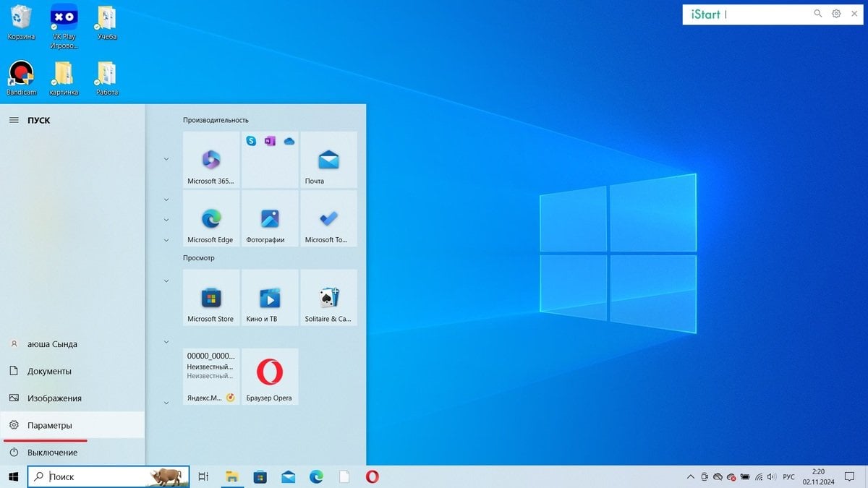
Task: Click the crossed-out cloud tray icon
Action: [718, 477]
